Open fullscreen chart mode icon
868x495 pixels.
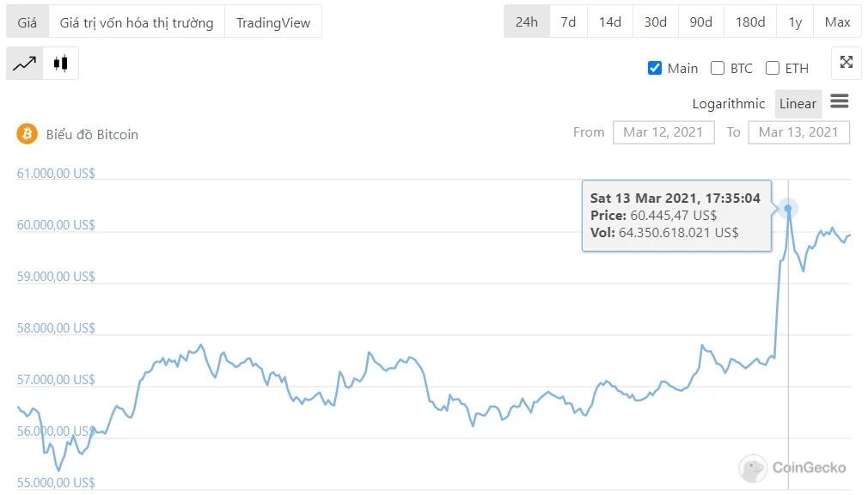(846, 62)
